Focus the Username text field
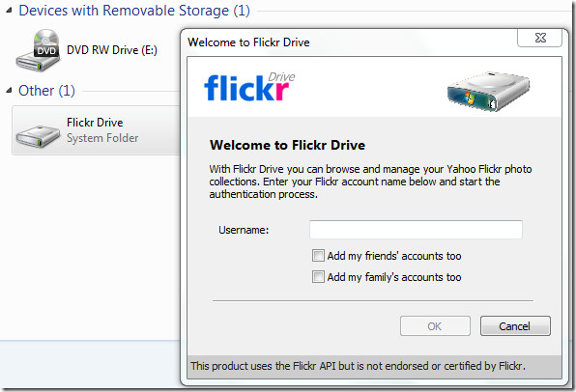576x392 pixels. (416, 230)
